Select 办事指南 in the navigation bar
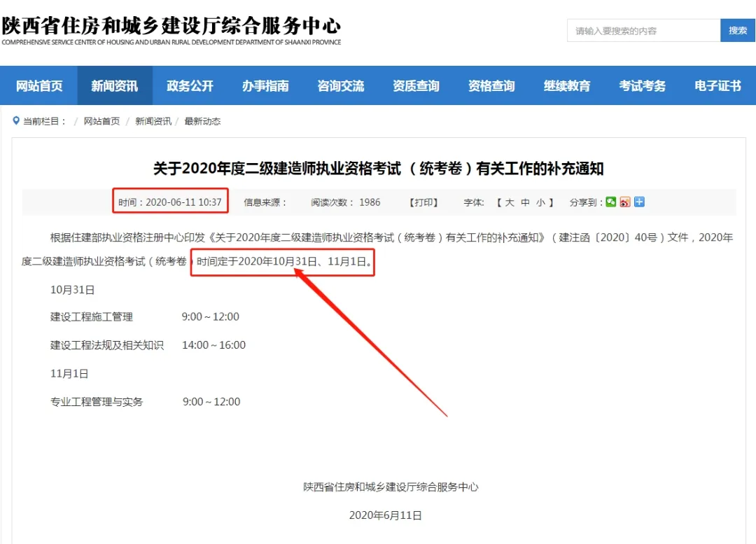The width and height of the screenshot is (756, 544). pyautogui.click(x=265, y=86)
